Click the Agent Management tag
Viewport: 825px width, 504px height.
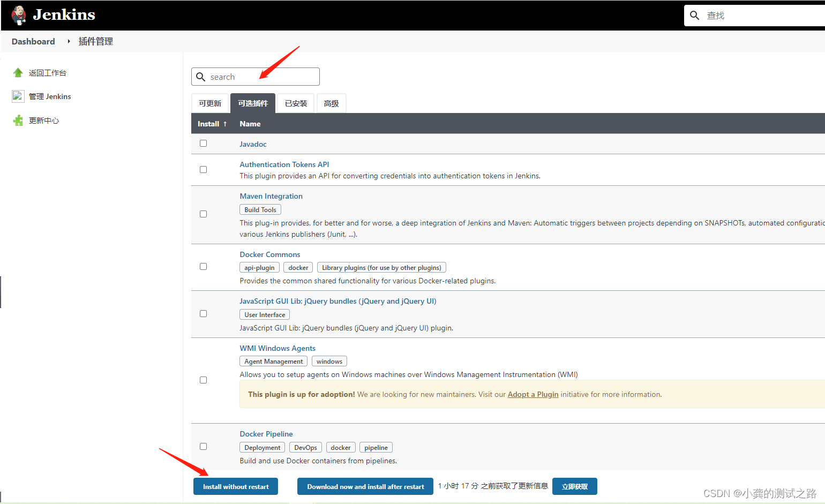click(274, 362)
